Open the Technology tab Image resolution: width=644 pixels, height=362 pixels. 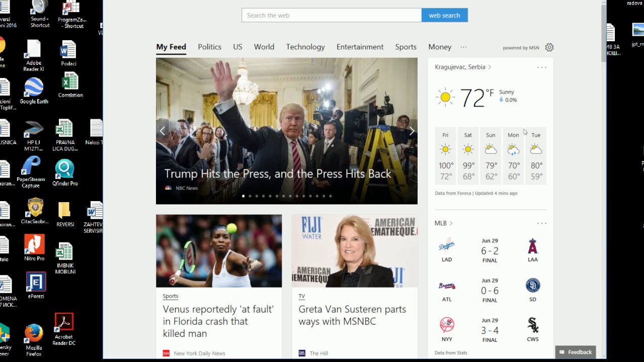305,47
